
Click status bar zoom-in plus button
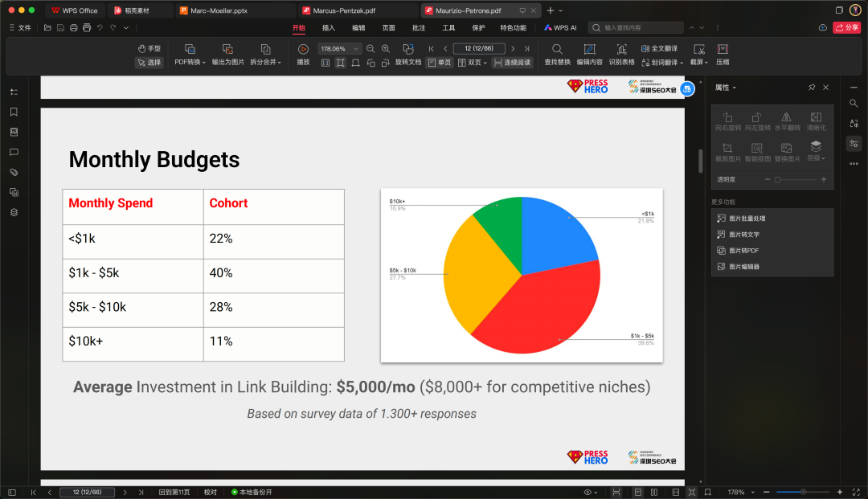pyautogui.click(x=840, y=492)
